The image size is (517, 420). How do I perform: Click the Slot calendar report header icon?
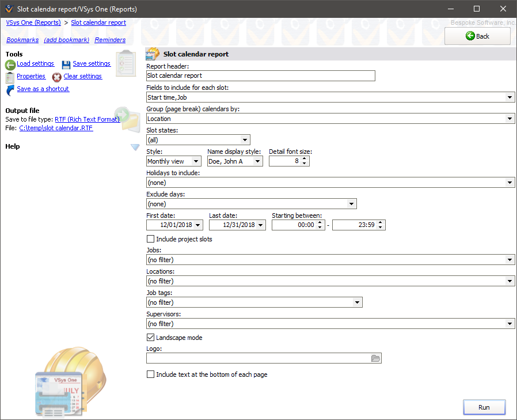153,53
